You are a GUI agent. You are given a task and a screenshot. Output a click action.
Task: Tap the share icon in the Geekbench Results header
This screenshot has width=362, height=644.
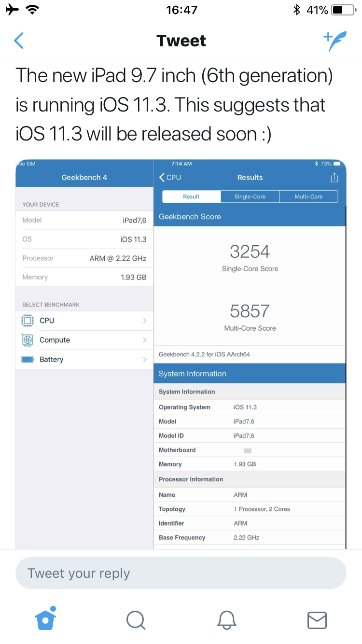[x=334, y=178]
